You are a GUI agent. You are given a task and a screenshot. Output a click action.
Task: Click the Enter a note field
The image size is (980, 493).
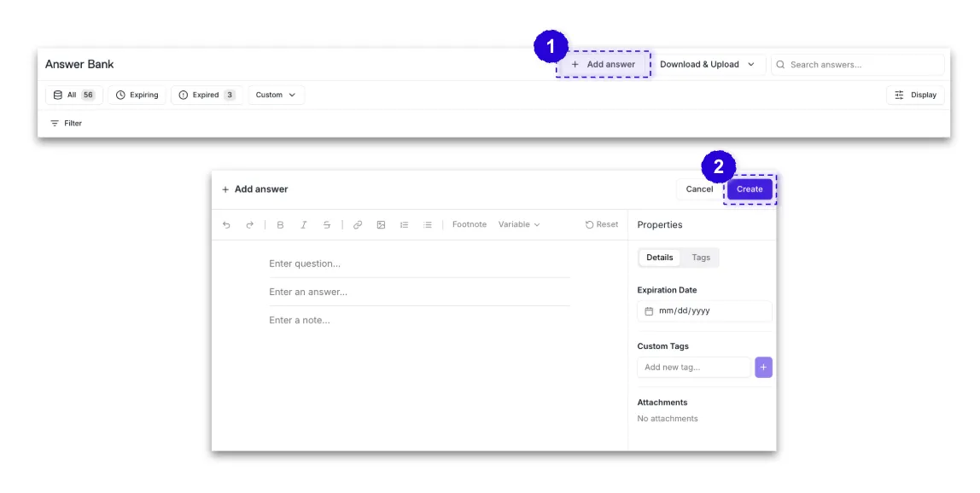pyautogui.click(x=419, y=320)
